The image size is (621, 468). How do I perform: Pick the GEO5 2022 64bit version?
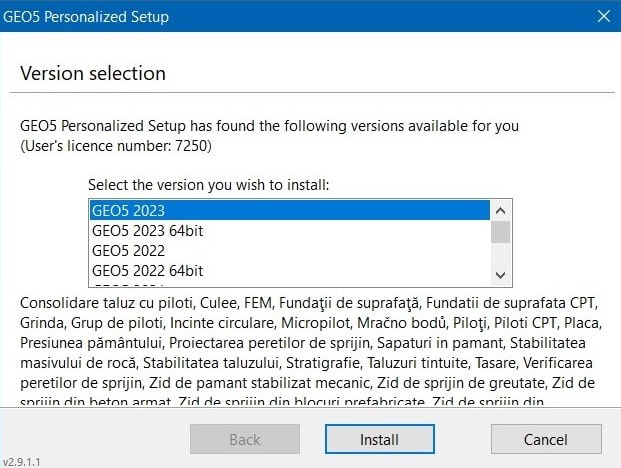pos(290,271)
